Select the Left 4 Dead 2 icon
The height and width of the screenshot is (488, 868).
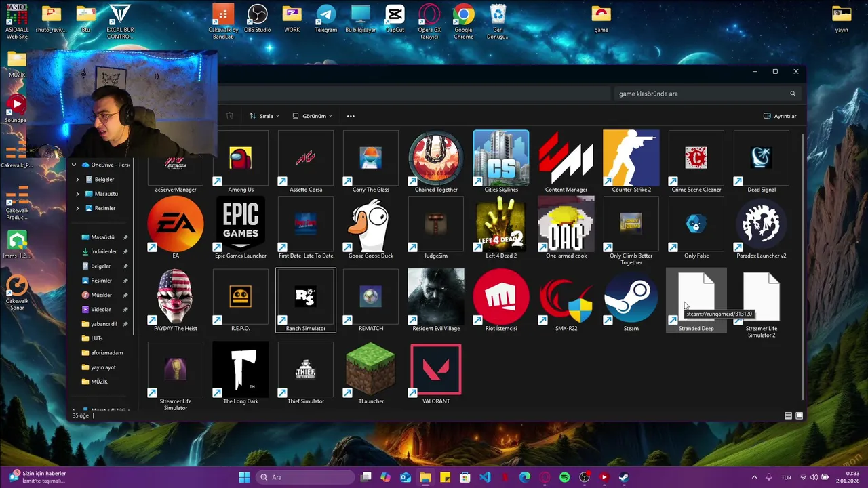click(x=501, y=224)
